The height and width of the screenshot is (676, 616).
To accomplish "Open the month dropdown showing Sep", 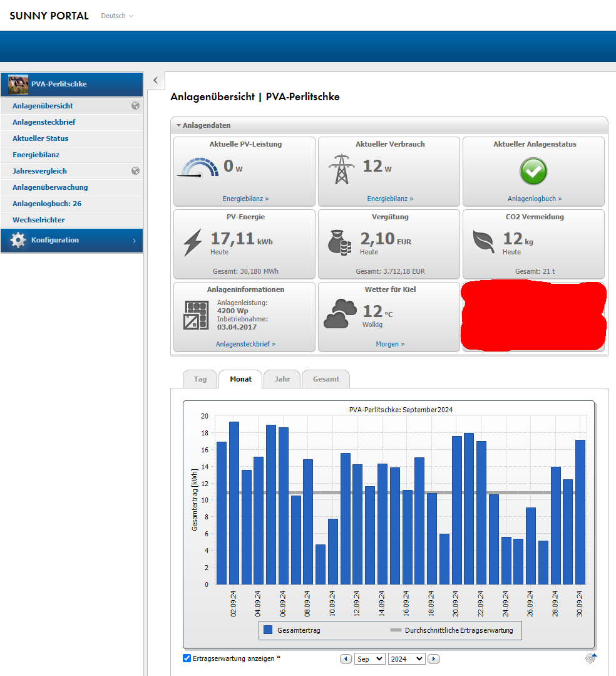I will click(x=369, y=659).
